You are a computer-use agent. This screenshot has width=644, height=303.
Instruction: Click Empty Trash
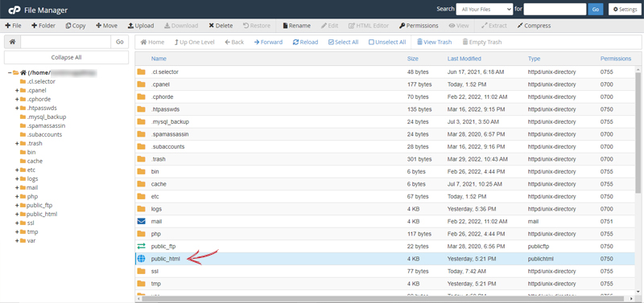coord(481,42)
